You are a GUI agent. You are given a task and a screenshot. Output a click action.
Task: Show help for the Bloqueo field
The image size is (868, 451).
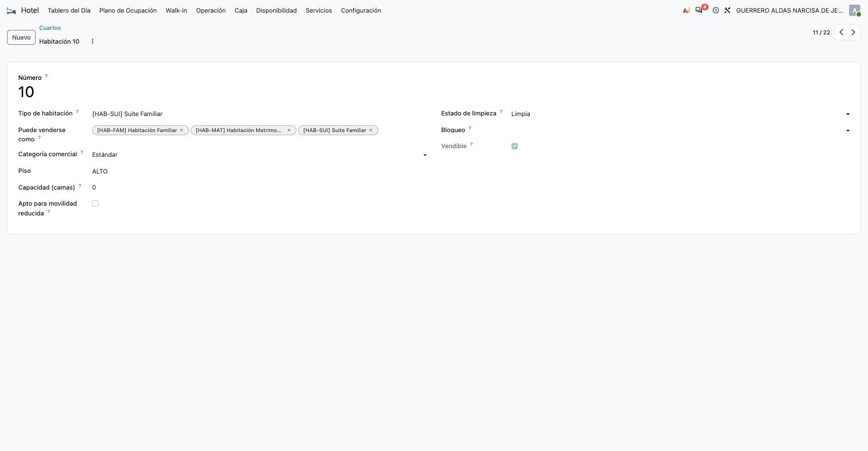point(470,128)
